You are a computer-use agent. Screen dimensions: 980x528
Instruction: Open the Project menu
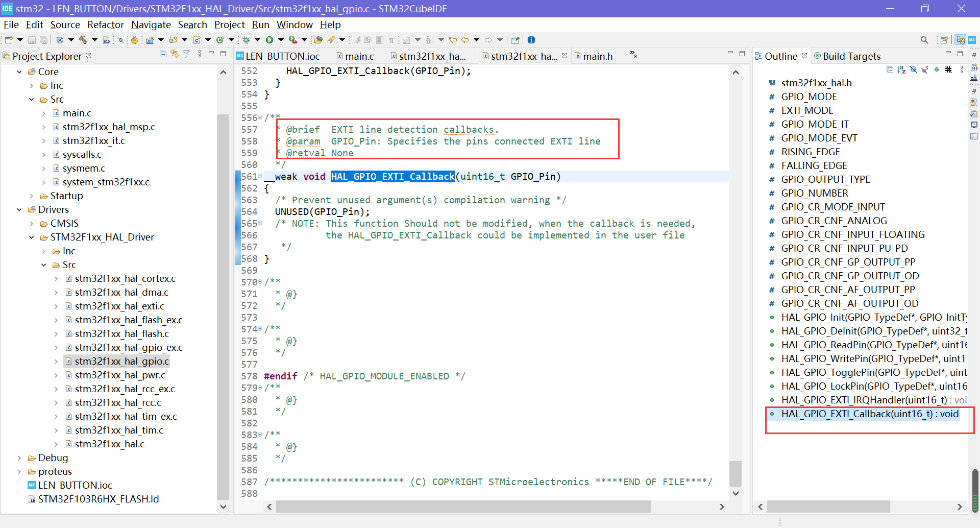tap(229, 25)
